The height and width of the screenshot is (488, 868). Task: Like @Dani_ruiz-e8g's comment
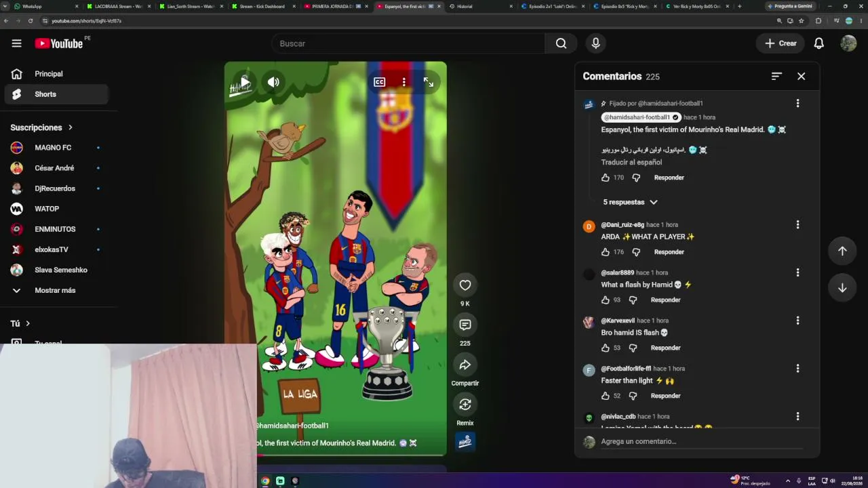point(606,252)
